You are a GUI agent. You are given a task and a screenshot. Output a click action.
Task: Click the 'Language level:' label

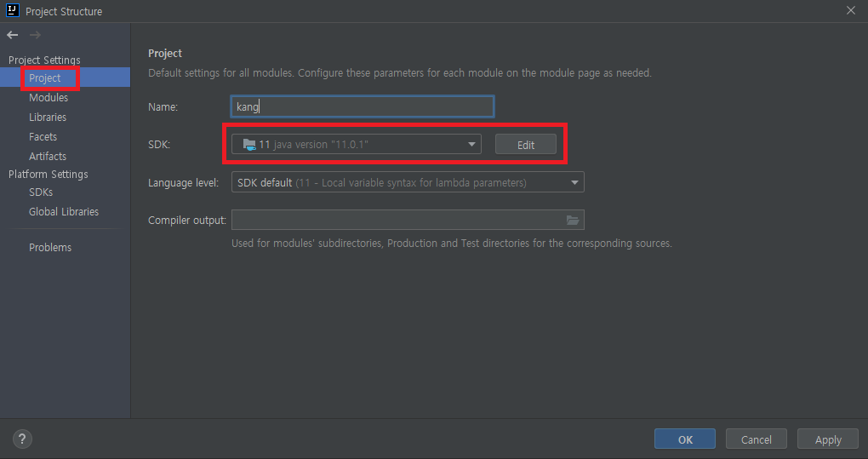183,183
